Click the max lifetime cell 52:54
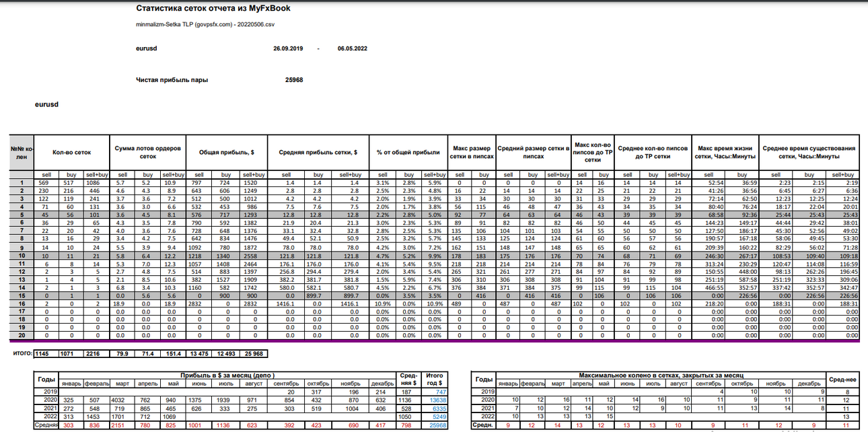The image size is (868, 432). tap(710, 182)
